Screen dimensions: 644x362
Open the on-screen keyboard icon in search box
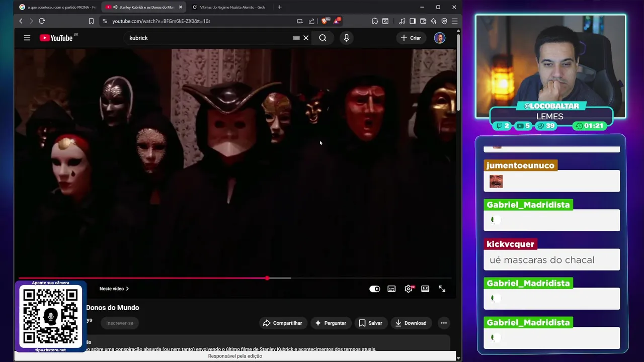296,38
